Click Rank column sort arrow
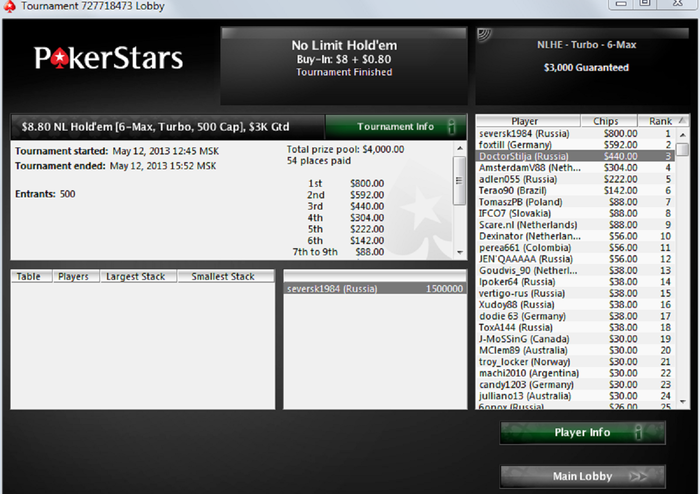 pyautogui.click(x=682, y=120)
